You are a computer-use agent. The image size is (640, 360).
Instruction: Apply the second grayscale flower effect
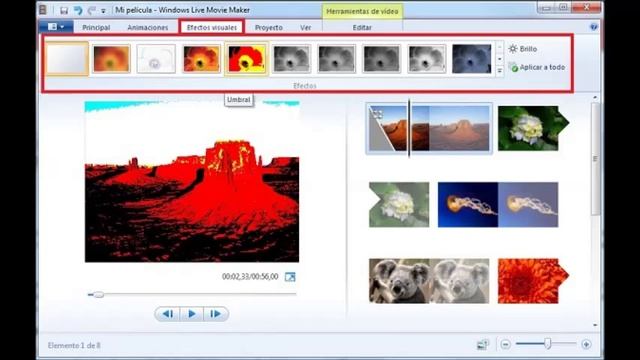pos(336,59)
